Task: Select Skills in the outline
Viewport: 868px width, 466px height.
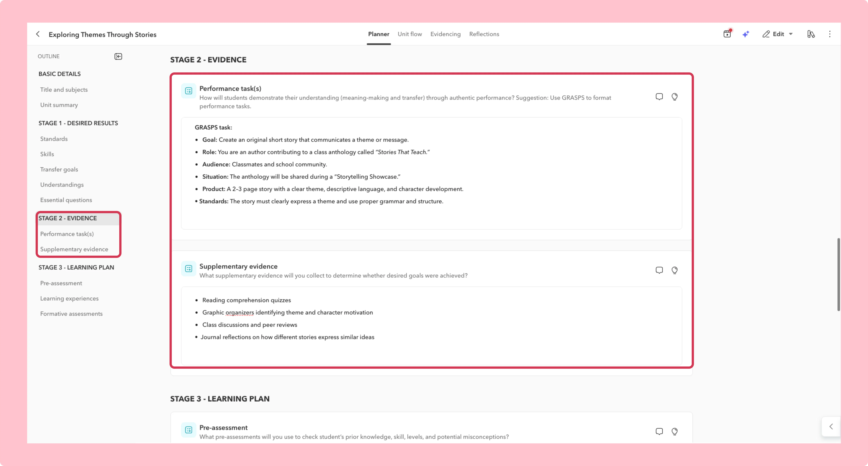Action: pos(47,154)
